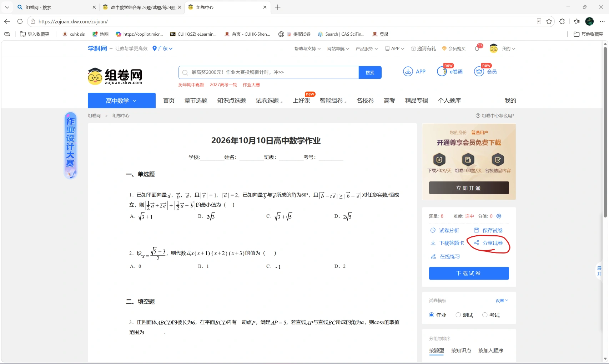Select 考试 template radio button

(x=485, y=315)
